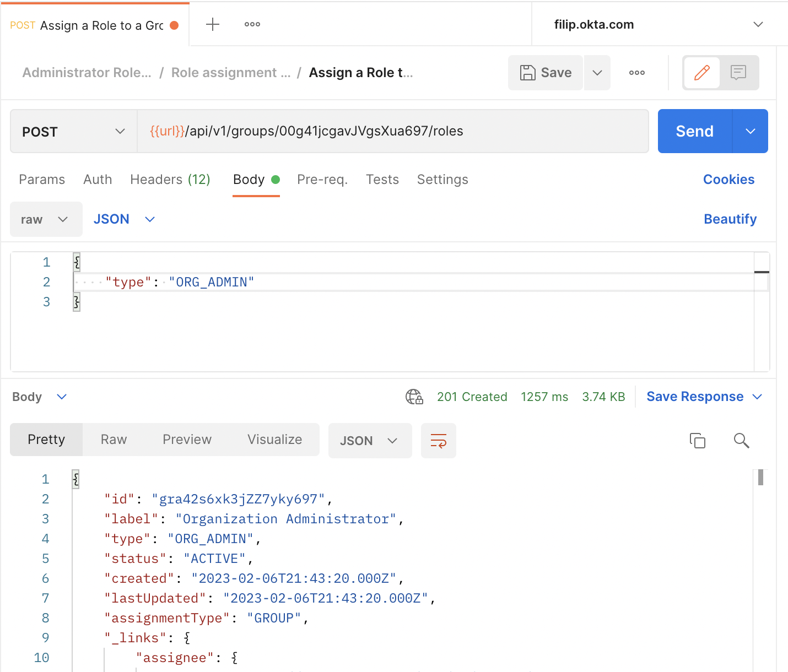Switch the response view to Raw
Image resolution: width=788 pixels, height=672 pixels.
114,440
